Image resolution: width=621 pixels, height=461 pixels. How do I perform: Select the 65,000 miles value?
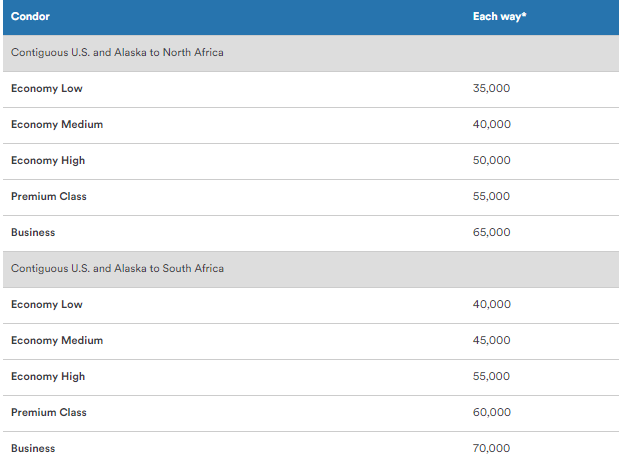(491, 232)
